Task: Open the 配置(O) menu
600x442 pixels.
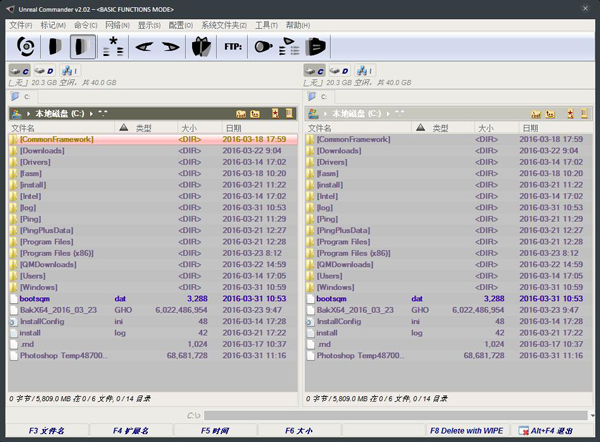Action: [181, 25]
